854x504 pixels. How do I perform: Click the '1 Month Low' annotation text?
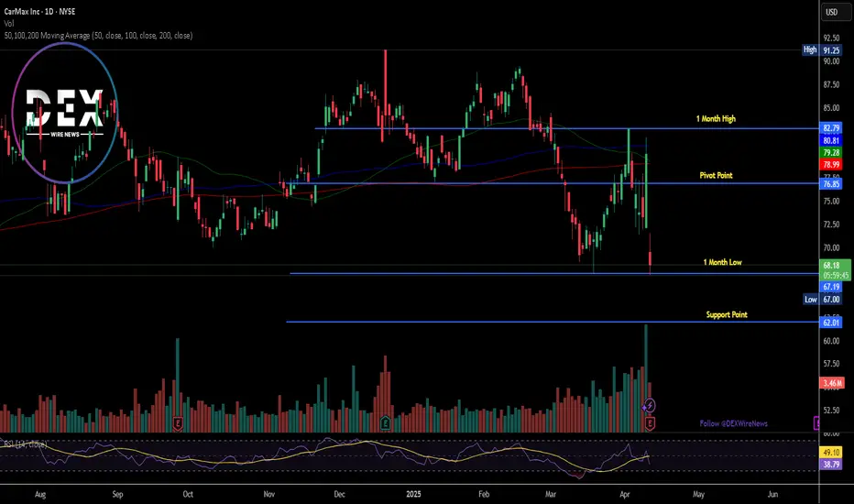tap(722, 262)
